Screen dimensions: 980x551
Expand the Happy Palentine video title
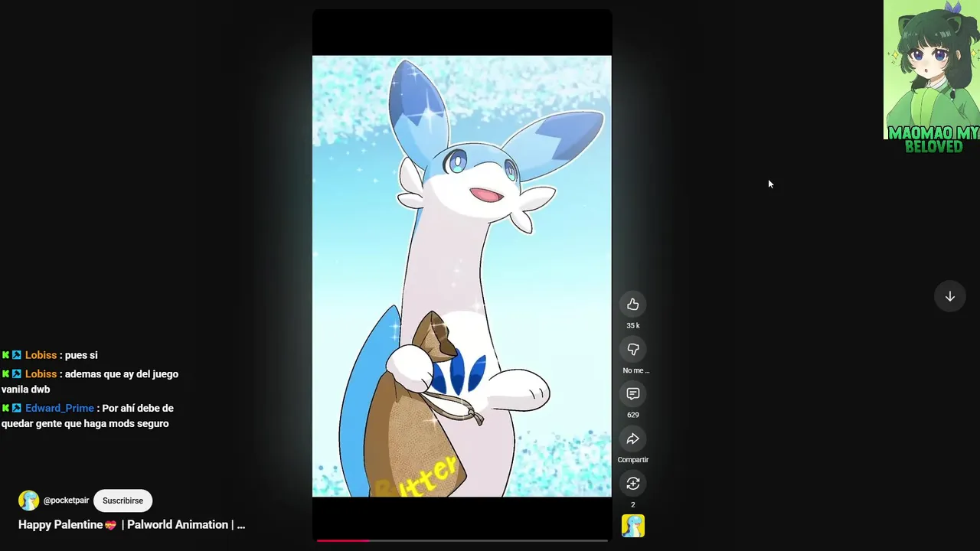point(132,525)
